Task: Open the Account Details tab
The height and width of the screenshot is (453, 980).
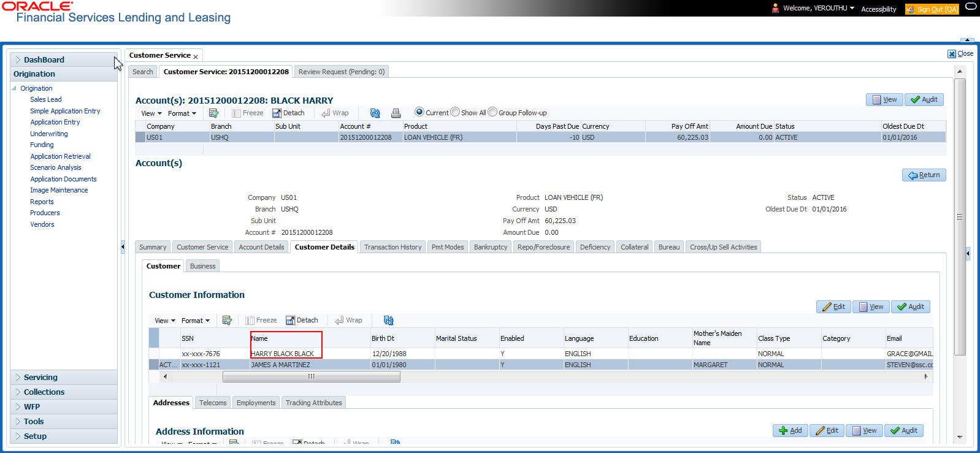Action: tap(261, 247)
